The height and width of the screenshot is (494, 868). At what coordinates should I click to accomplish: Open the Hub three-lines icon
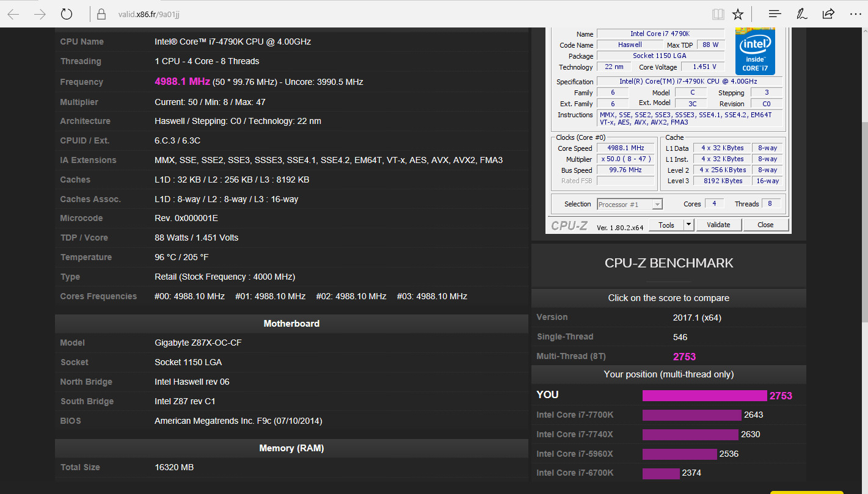coord(775,14)
